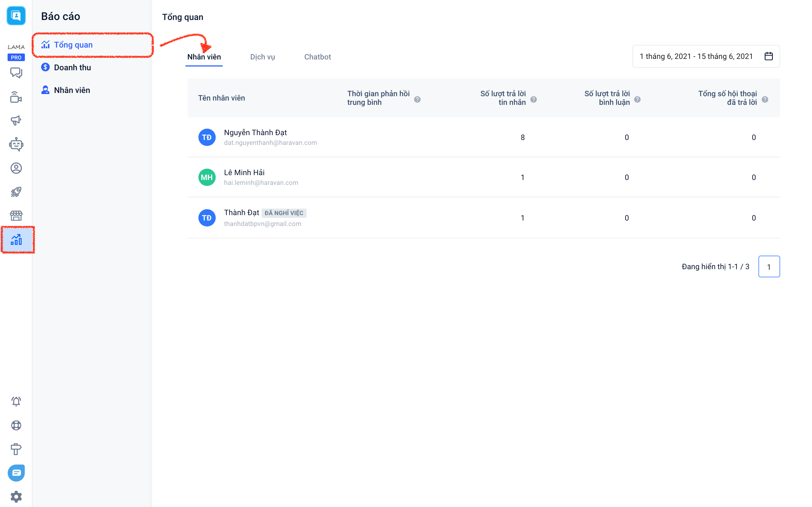Open the customer profile icon in sidebar
812x507 pixels.
click(x=16, y=168)
